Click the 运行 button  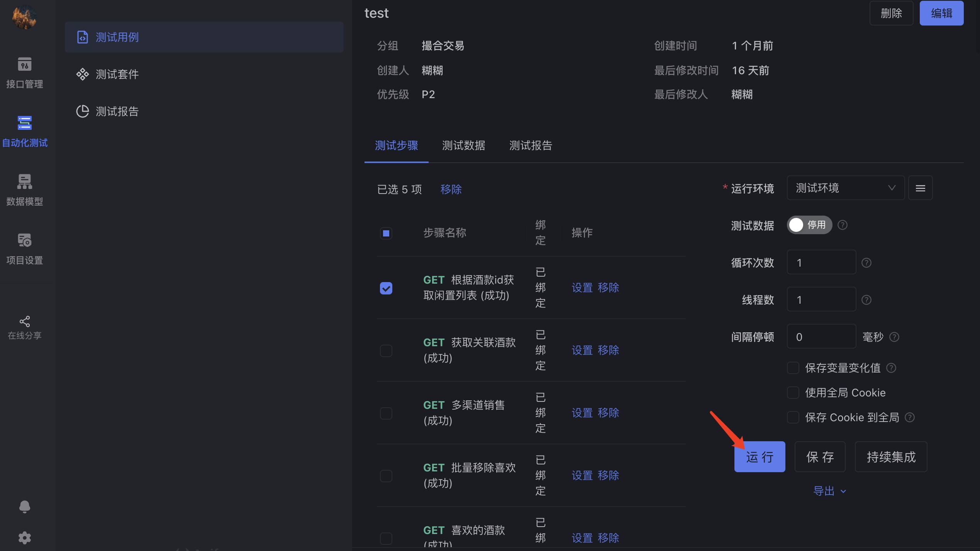point(759,457)
